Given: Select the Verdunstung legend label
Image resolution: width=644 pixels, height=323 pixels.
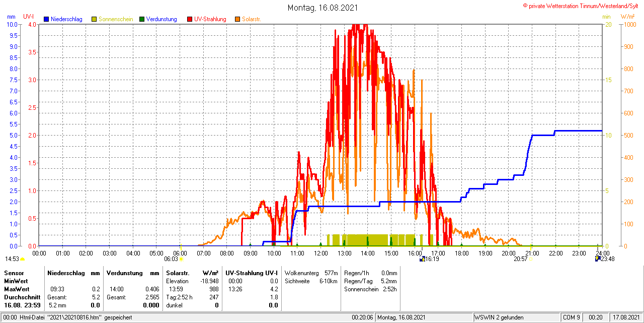Looking at the screenshot, I should tap(162, 19).
